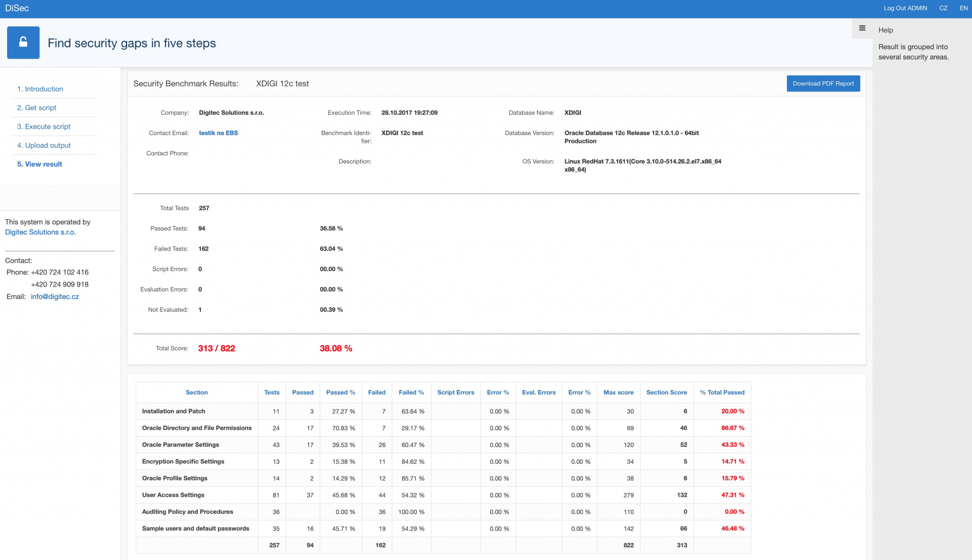Click the blue unlock padlock icon

[23, 43]
